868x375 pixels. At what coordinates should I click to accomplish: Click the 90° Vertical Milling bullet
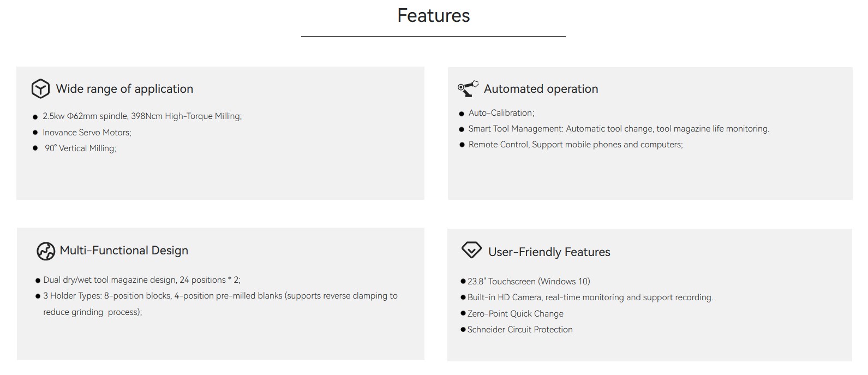tap(80, 148)
